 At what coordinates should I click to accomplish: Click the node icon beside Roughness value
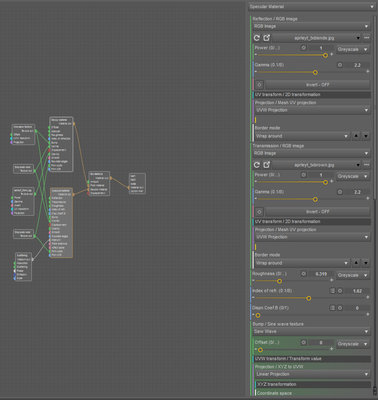(303, 274)
